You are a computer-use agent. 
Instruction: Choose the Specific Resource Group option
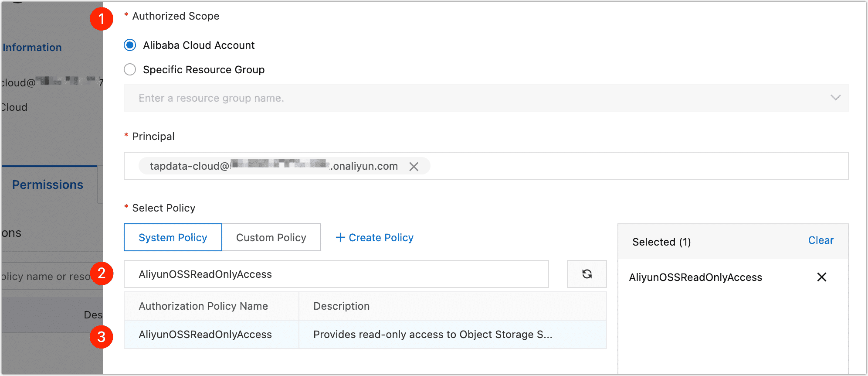[x=130, y=70]
